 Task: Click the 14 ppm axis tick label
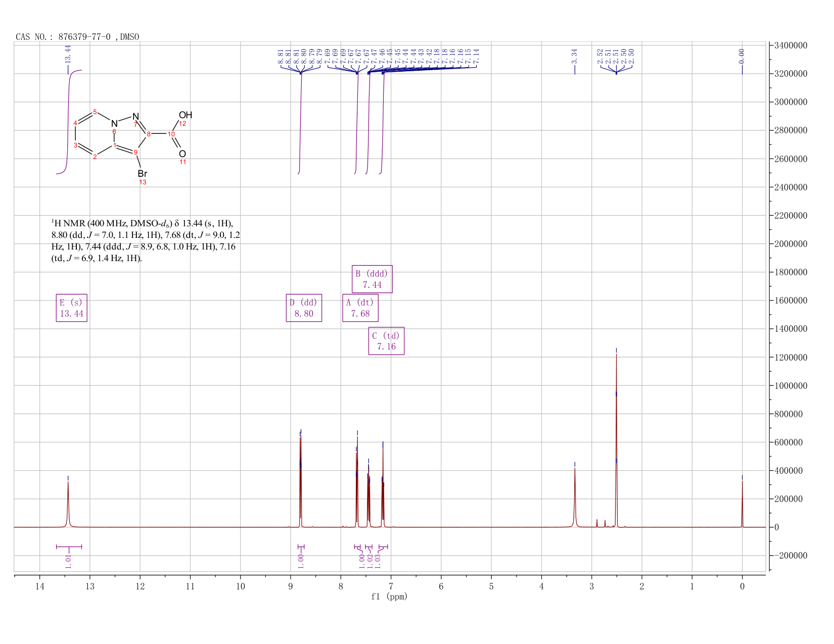(x=40, y=586)
